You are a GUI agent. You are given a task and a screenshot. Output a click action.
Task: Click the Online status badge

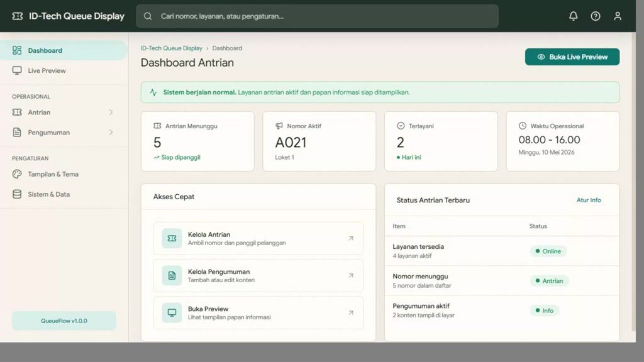pyautogui.click(x=548, y=251)
